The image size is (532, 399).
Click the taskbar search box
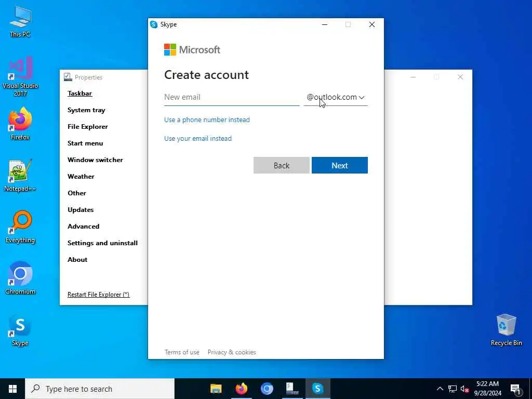(x=100, y=389)
